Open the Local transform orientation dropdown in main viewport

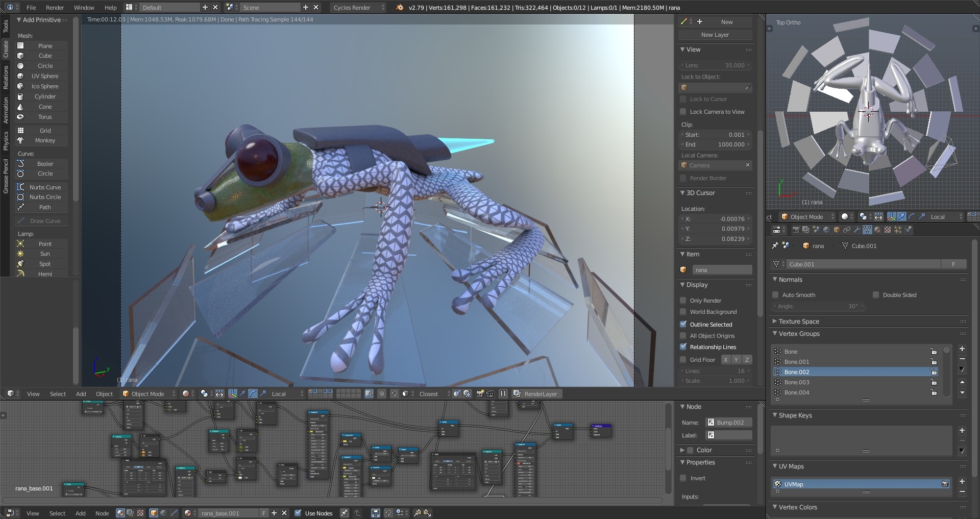[x=287, y=393]
